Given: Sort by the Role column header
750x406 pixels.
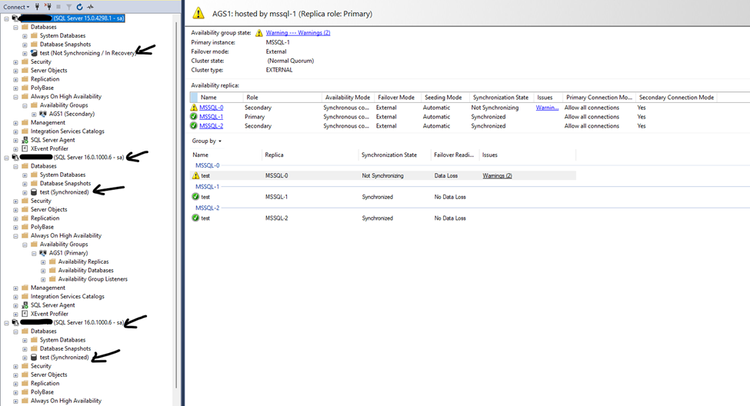Looking at the screenshot, I should tap(282, 98).
